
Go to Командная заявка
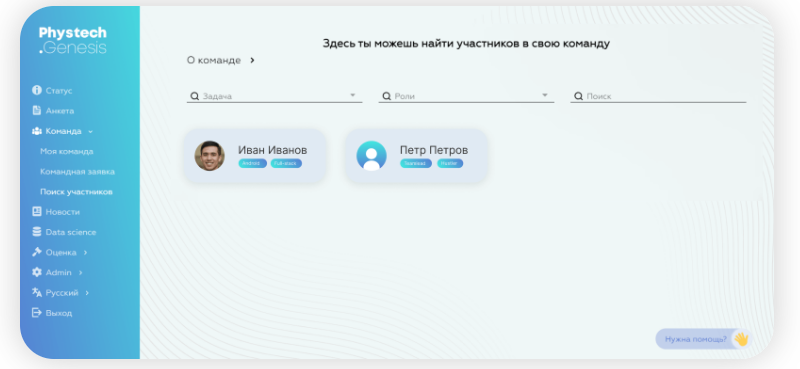pos(78,172)
